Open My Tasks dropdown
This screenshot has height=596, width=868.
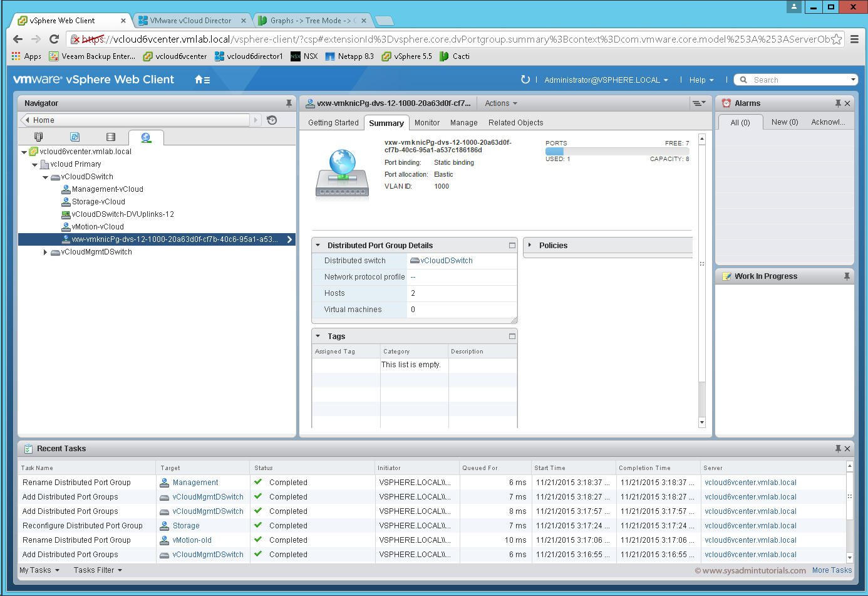tap(39, 570)
